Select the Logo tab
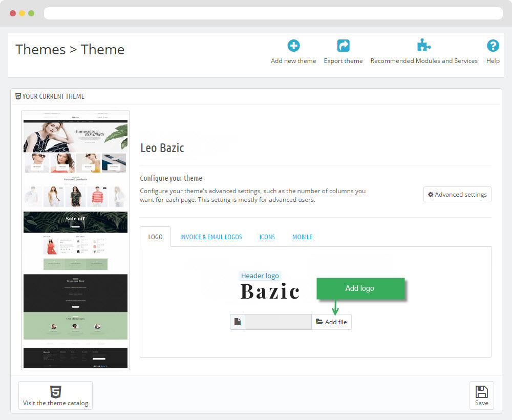Screen dimensions: 512x420 tap(156, 237)
